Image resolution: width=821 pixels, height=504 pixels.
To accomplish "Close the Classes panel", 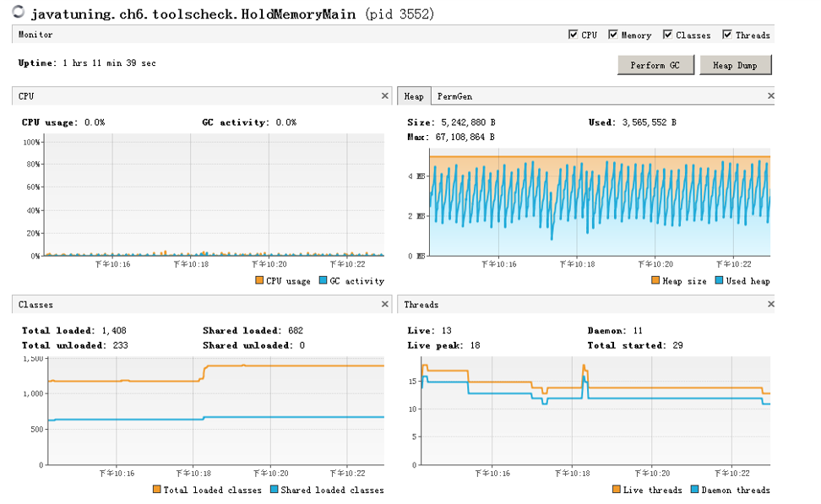I will pos(385,304).
